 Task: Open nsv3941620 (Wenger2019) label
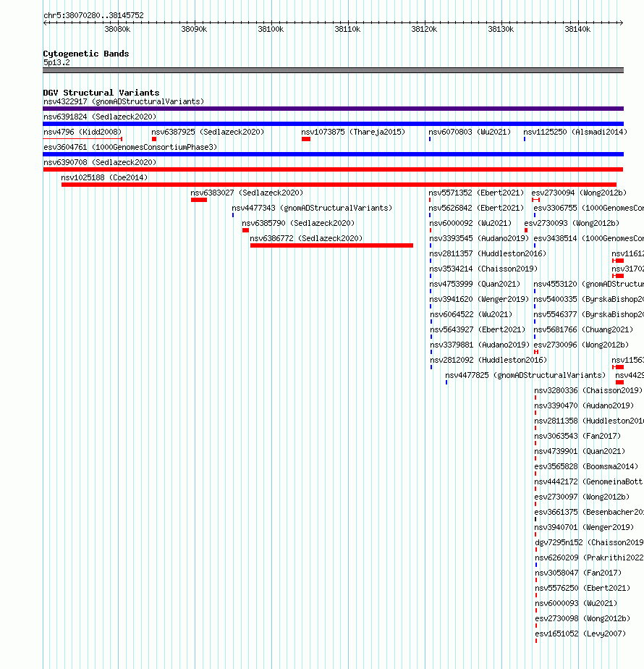pos(479,299)
